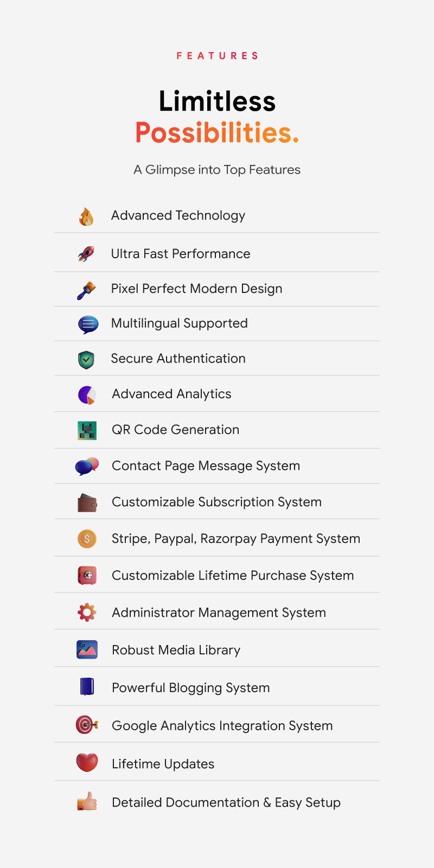434x868 pixels.
Task: Click the 'Advanced Technology' text
Action: point(178,216)
